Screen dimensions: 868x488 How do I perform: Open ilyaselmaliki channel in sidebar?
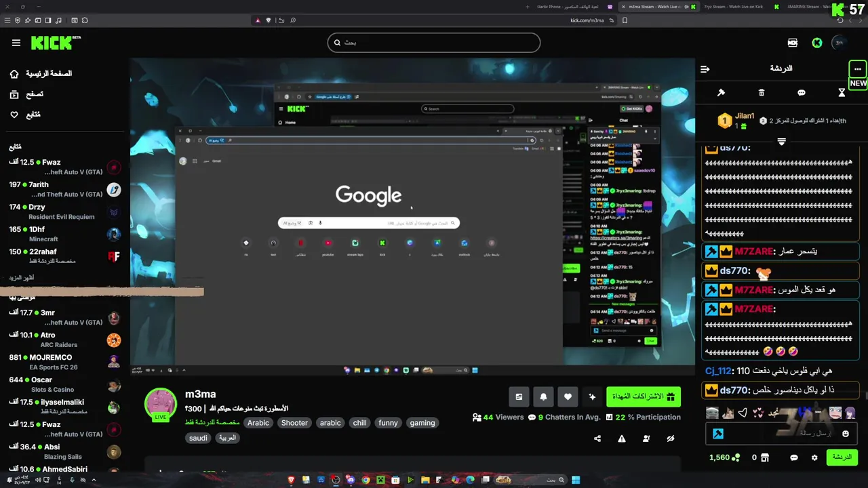65,407
